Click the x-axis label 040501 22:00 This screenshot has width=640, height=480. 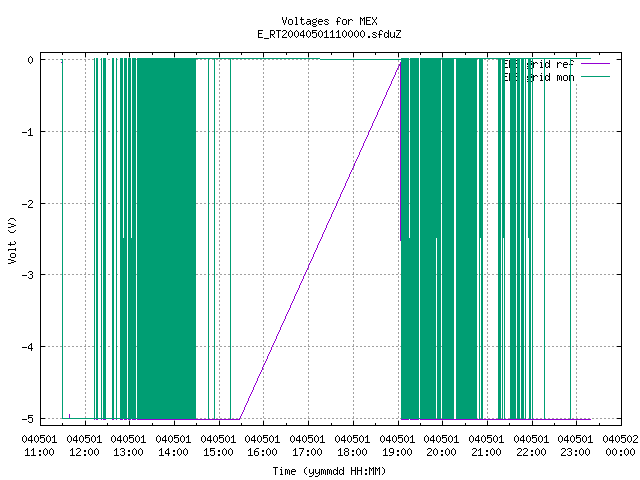pyautogui.click(x=531, y=446)
